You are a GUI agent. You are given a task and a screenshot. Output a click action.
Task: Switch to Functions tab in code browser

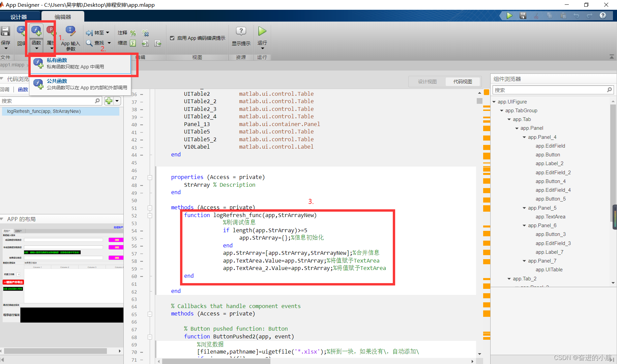click(23, 89)
